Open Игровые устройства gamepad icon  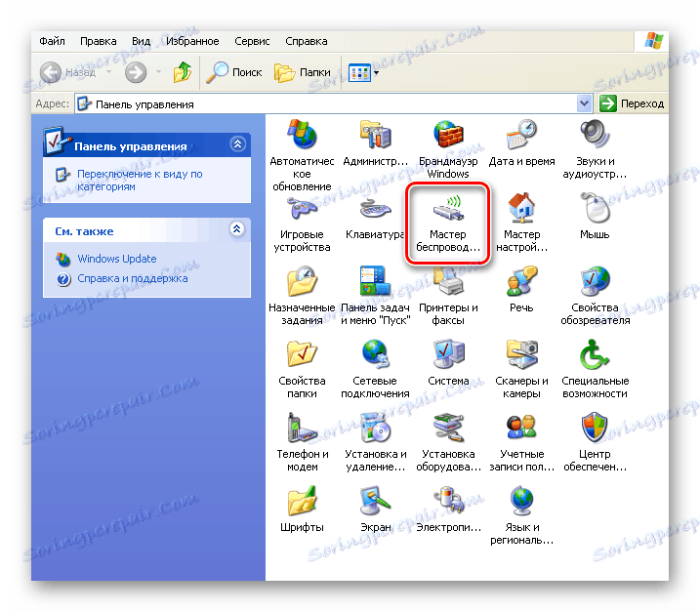[303, 208]
